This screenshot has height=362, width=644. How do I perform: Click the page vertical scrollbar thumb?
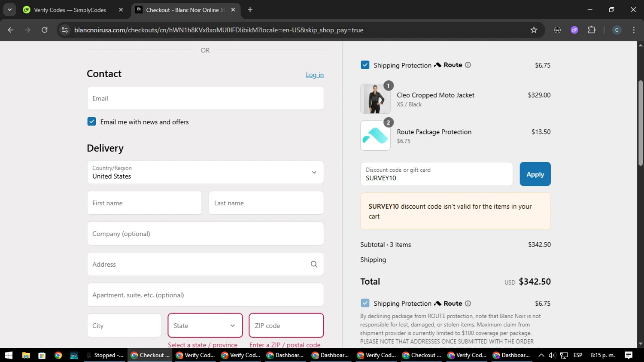tap(640, 122)
